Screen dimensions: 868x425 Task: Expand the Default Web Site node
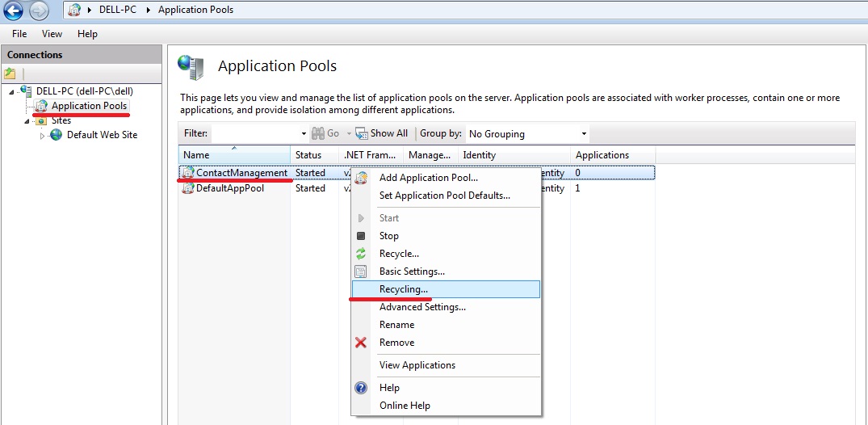coord(43,136)
